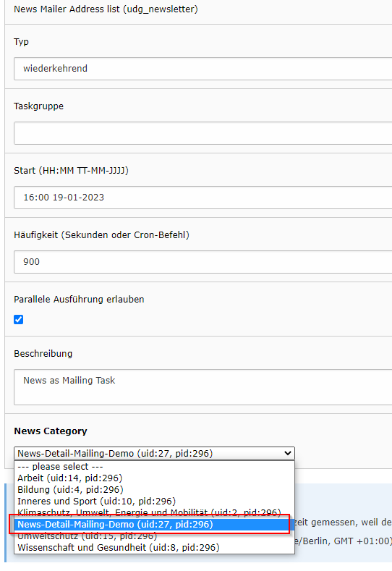Image resolution: width=392 pixels, height=571 pixels.
Task: Click the Start date-time input field
Action: click(x=203, y=198)
